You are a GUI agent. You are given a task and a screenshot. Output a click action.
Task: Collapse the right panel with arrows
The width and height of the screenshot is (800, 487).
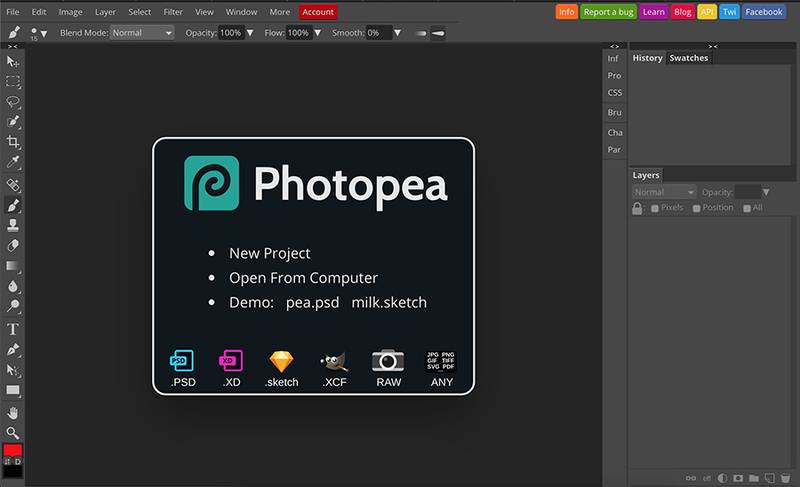point(713,46)
